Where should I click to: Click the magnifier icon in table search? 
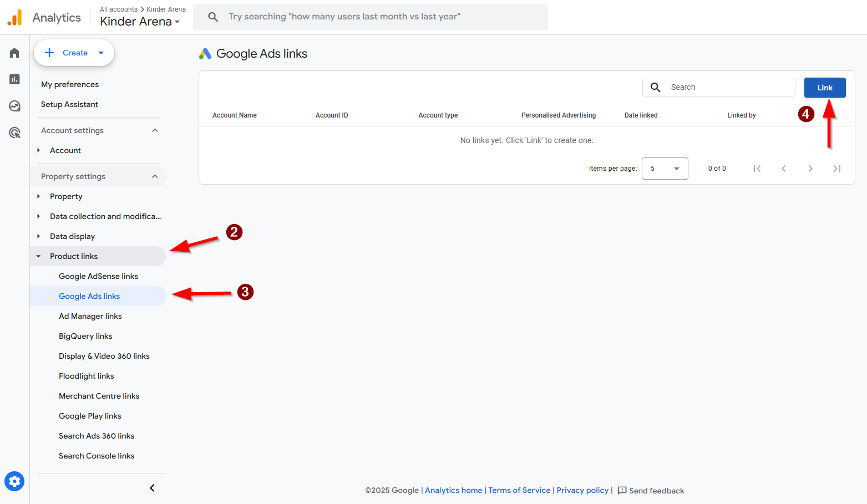click(x=655, y=88)
